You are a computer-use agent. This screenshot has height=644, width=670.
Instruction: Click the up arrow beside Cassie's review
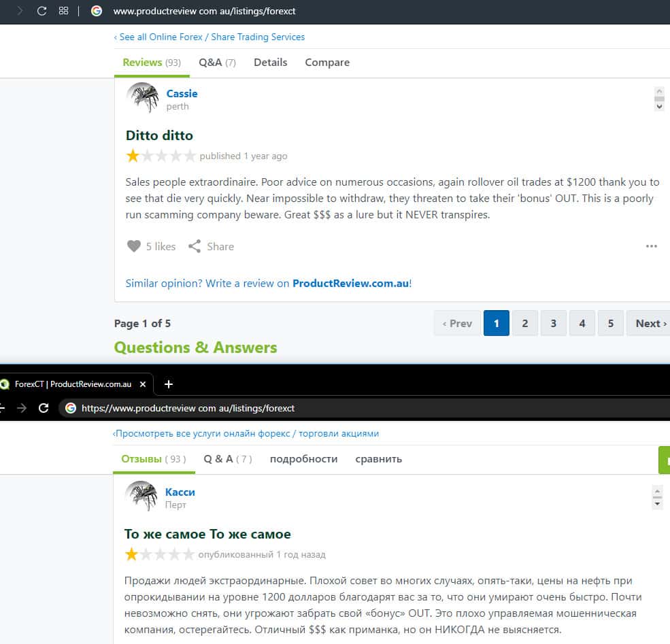pyautogui.click(x=659, y=91)
